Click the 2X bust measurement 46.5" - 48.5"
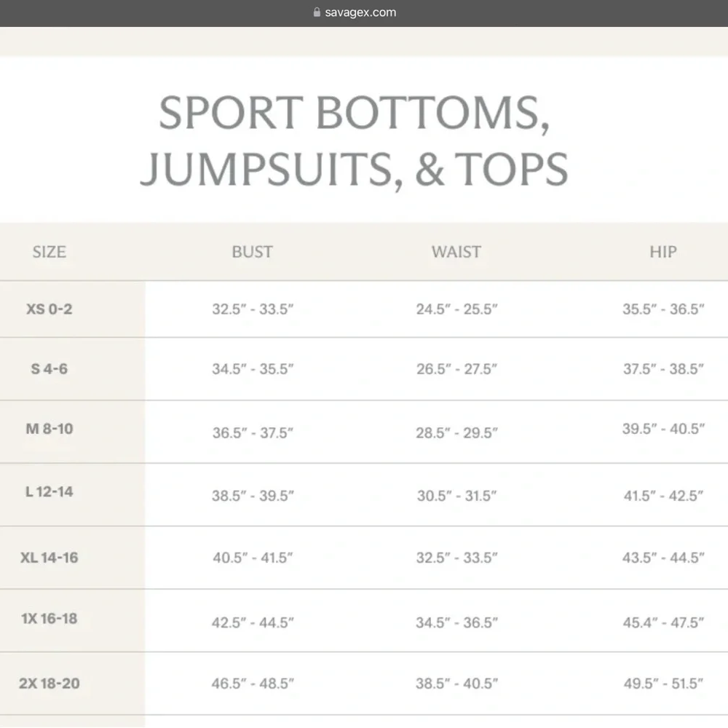This screenshot has width=728, height=728. pos(253,684)
